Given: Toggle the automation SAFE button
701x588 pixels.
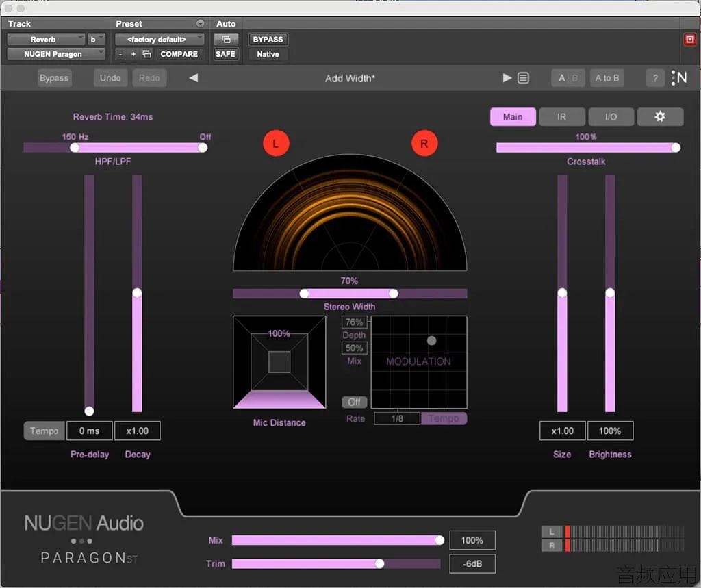Looking at the screenshot, I should (x=225, y=54).
